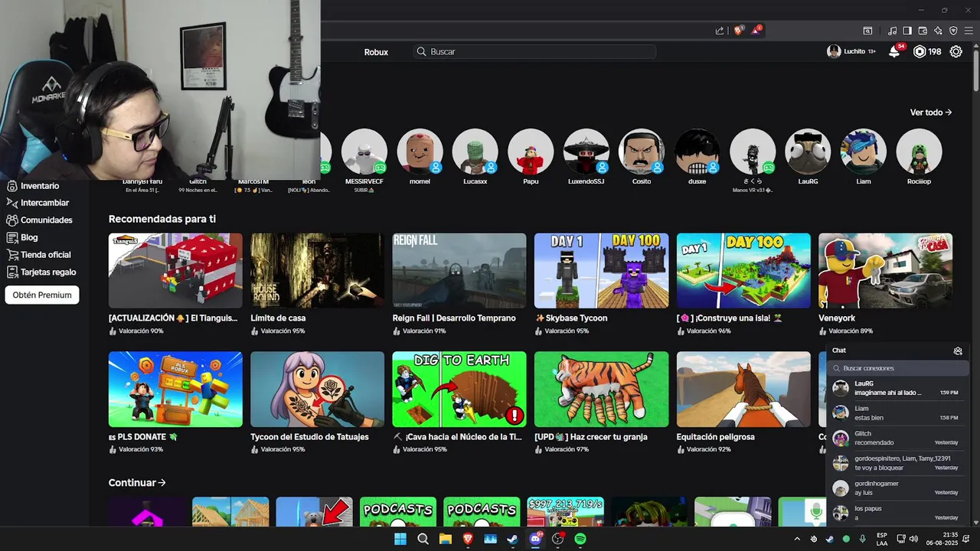This screenshot has width=980, height=551.
Task: Click the Ver todo friends link
Action: coord(931,112)
